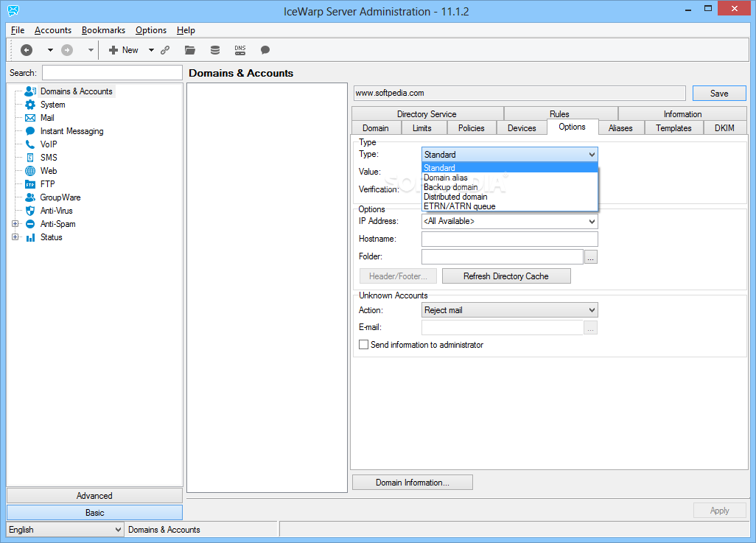Open the Type combo box

point(510,155)
